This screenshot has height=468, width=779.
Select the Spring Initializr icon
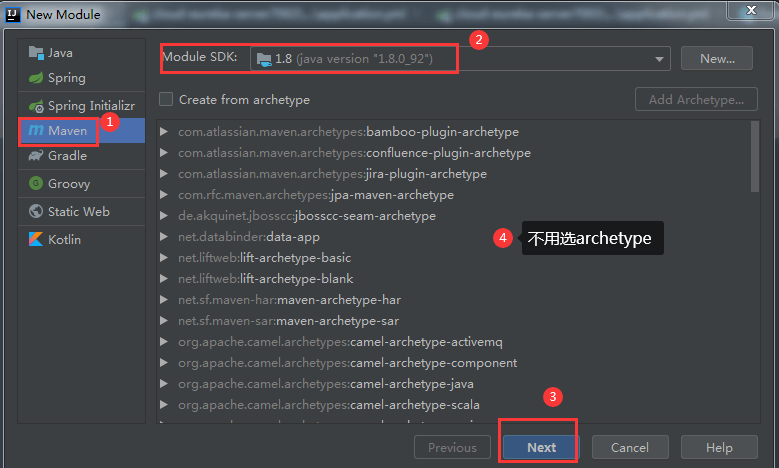click(36, 106)
